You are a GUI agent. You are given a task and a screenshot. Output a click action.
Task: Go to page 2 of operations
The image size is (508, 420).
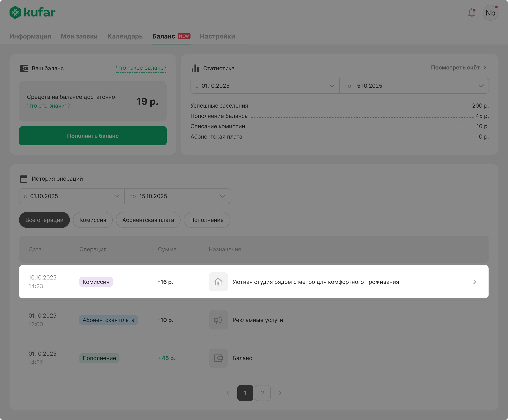(x=263, y=393)
